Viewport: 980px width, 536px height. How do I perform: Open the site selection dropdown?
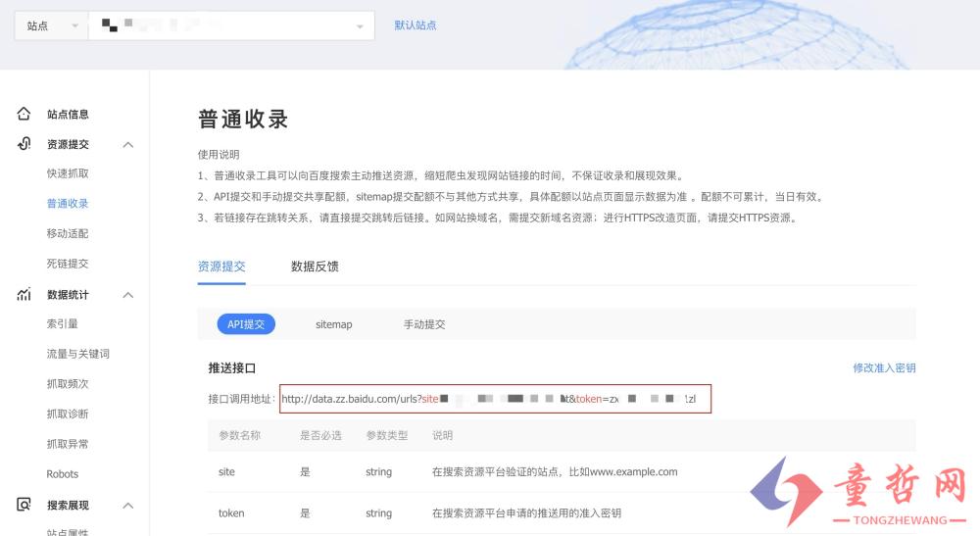coord(232,25)
